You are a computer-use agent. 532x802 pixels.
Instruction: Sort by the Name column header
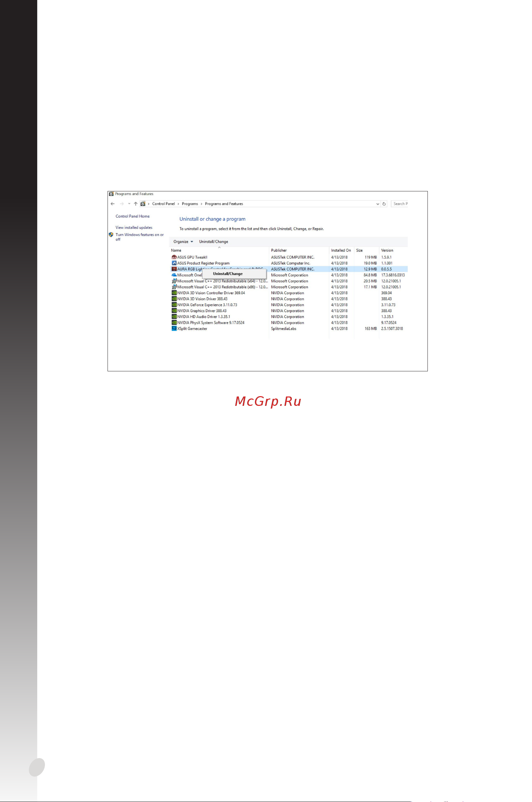coord(176,250)
